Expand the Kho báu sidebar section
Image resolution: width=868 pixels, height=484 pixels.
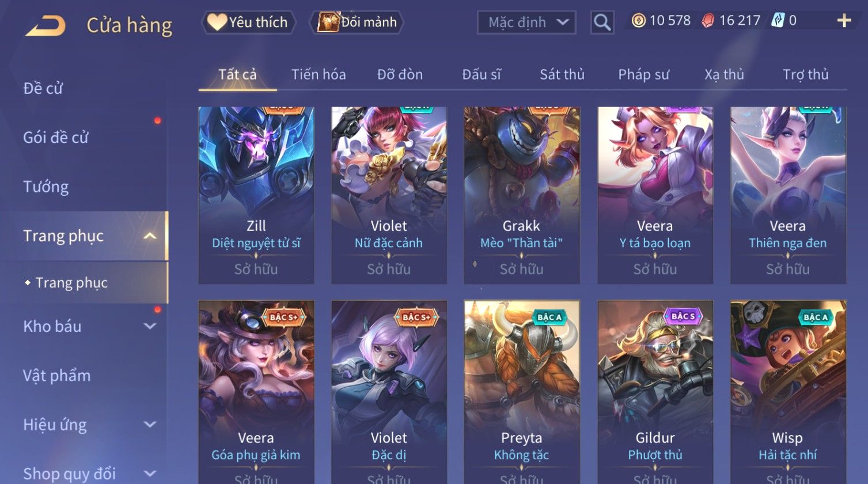point(150,326)
